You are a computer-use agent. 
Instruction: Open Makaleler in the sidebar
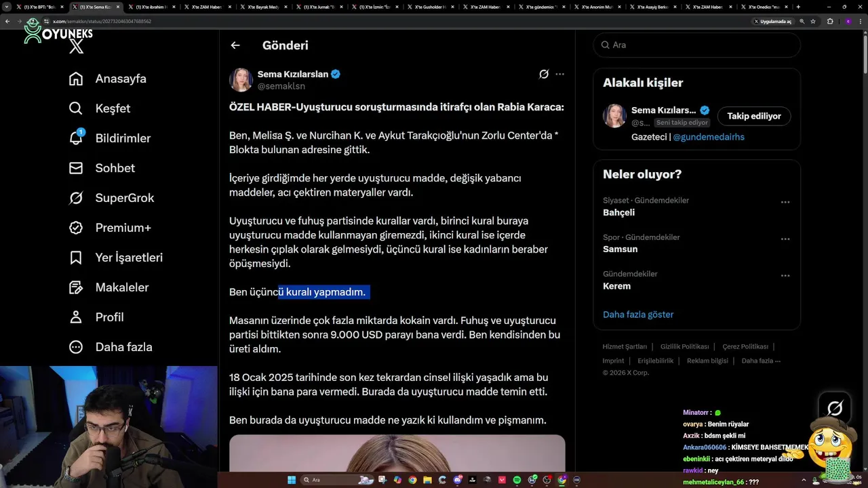(x=108, y=287)
